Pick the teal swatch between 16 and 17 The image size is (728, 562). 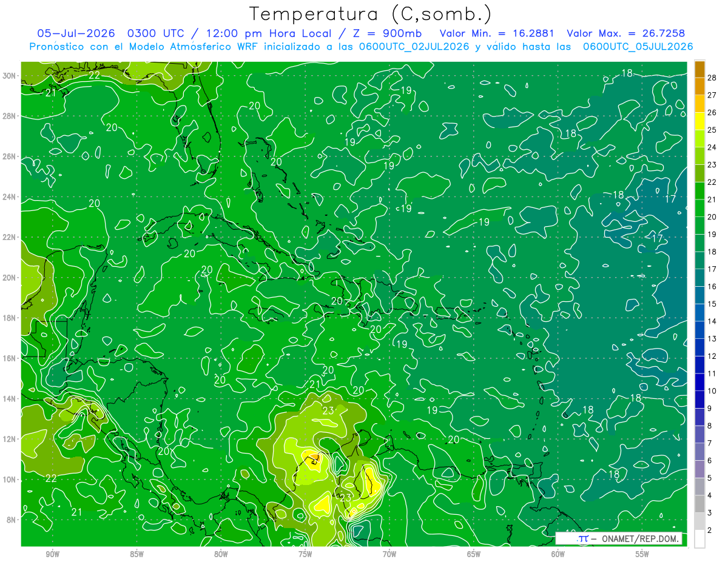click(699, 278)
